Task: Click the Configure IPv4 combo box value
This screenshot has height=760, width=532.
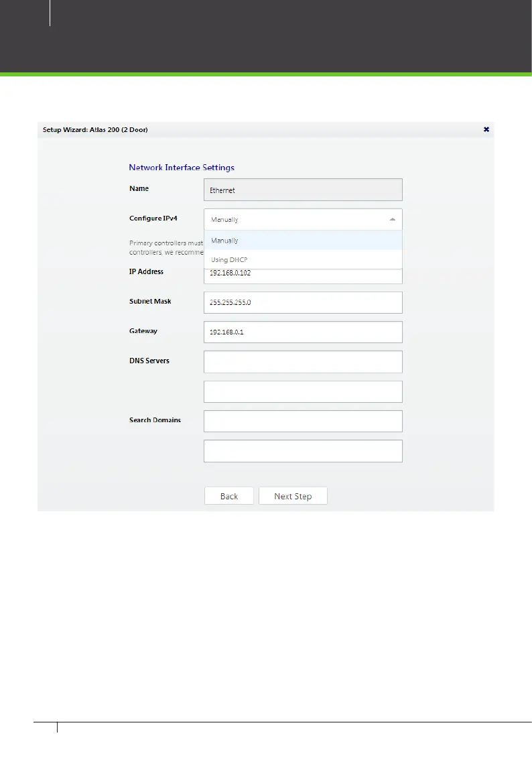Action: pos(303,220)
